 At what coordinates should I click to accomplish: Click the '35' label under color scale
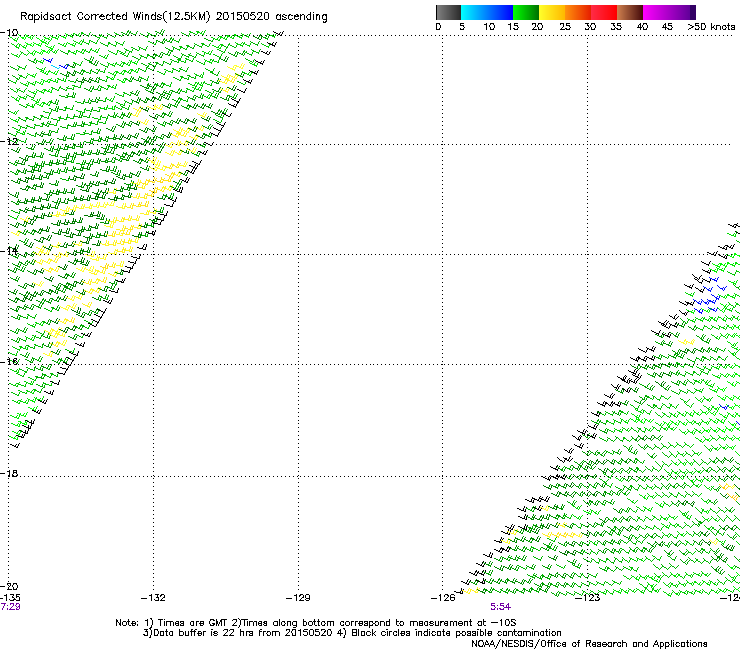[616, 27]
